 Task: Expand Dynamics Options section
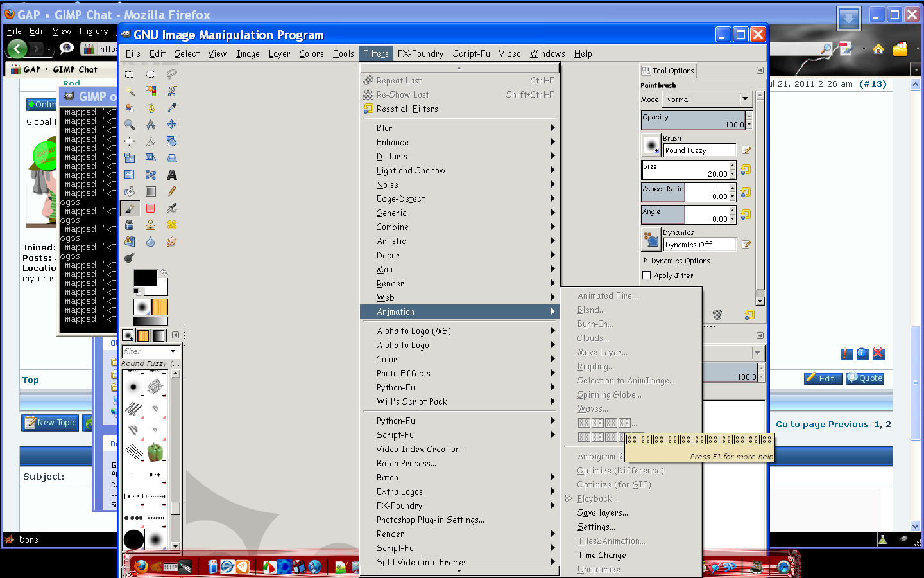pyautogui.click(x=646, y=261)
